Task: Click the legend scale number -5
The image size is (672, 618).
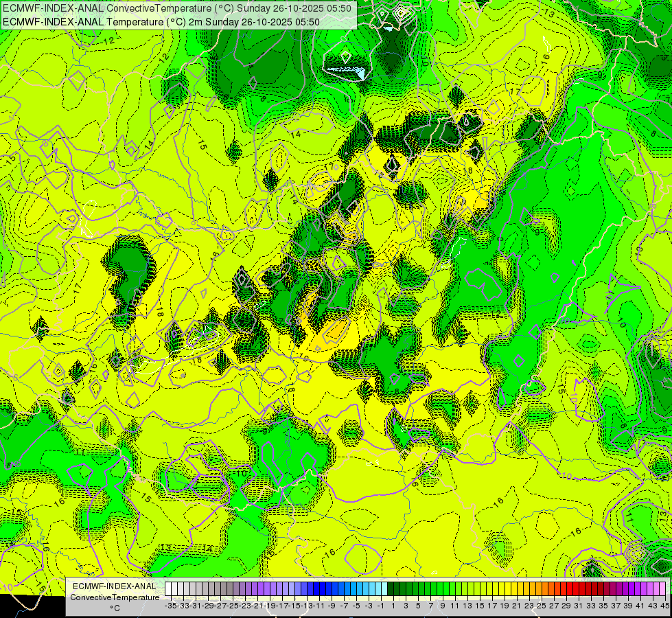Action: (356, 606)
